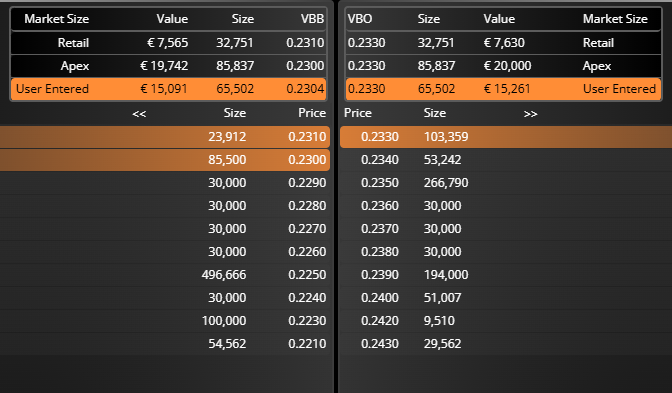Select the User Entered row on ask side
Viewport: 672px width, 393px height.
pyautogui.click(x=503, y=89)
